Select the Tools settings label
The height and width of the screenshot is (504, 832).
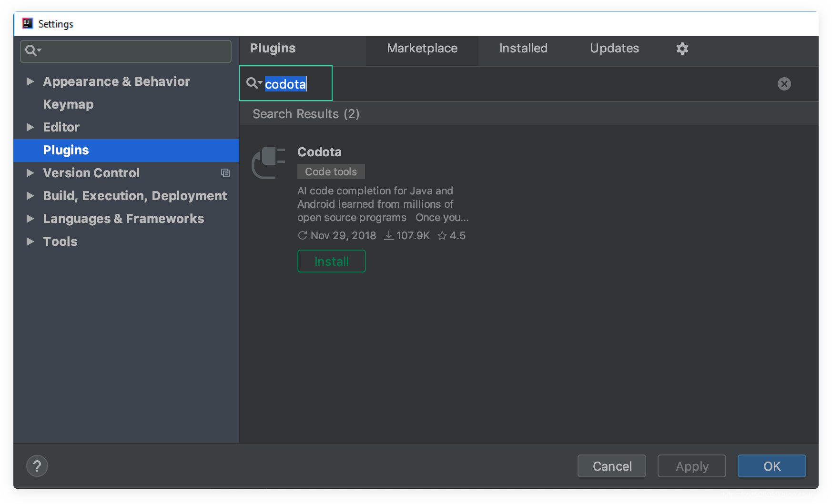pos(60,242)
